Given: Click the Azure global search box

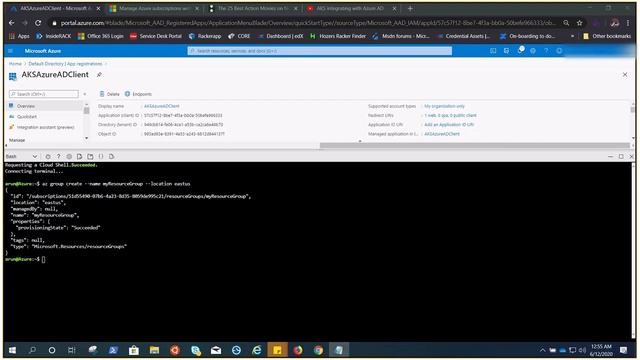Looking at the screenshot, I should click(x=320, y=51).
